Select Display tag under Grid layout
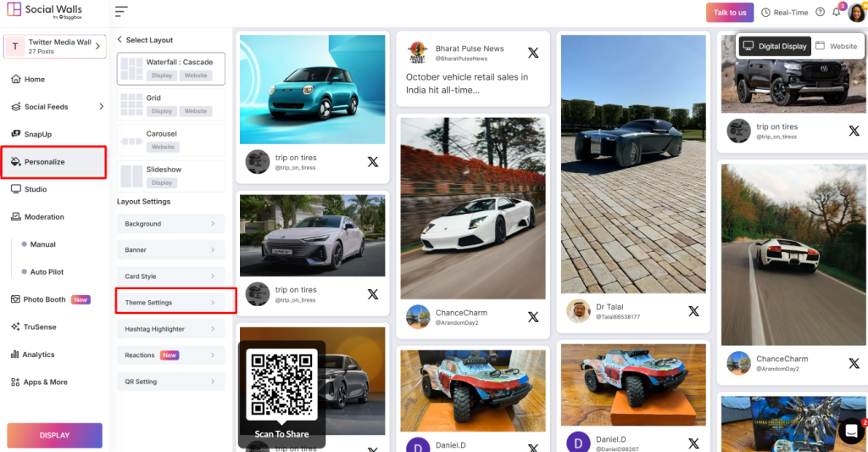868x452 pixels. point(162,111)
